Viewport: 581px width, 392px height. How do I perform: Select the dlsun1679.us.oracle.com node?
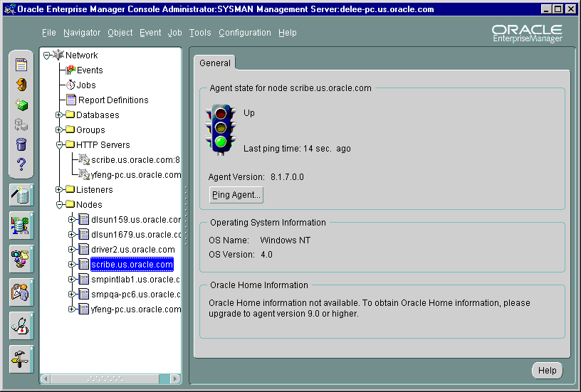[136, 235]
